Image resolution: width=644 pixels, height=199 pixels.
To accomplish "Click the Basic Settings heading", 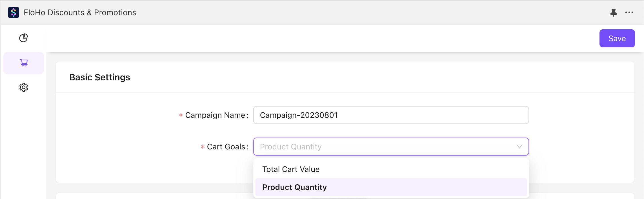I will pyautogui.click(x=100, y=77).
